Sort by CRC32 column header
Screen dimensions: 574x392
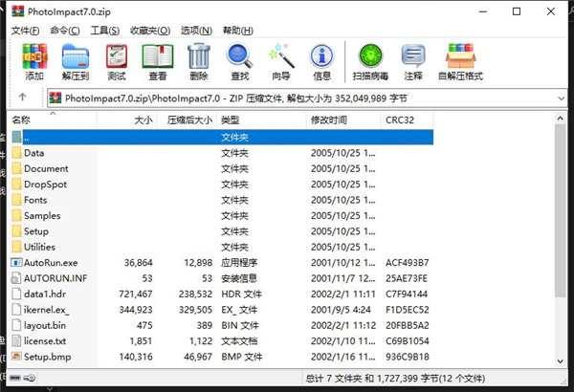coord(408,120)
